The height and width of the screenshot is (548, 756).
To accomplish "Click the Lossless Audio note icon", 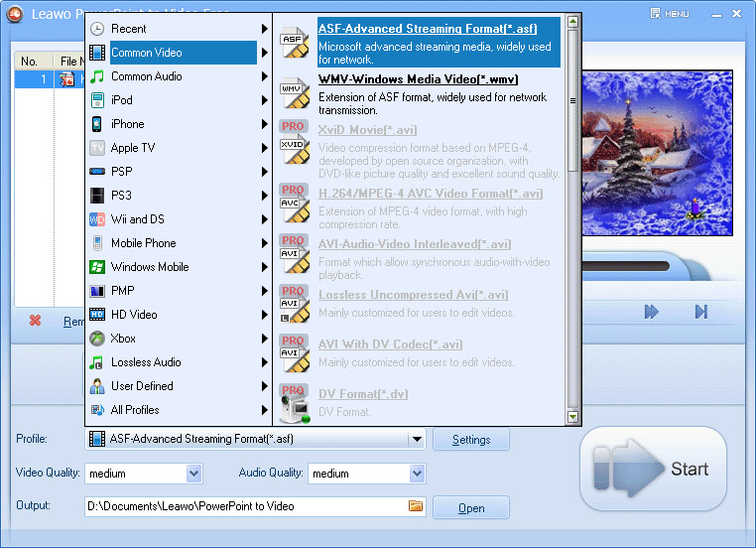I will pyautogui.click(x=96, y=362).
